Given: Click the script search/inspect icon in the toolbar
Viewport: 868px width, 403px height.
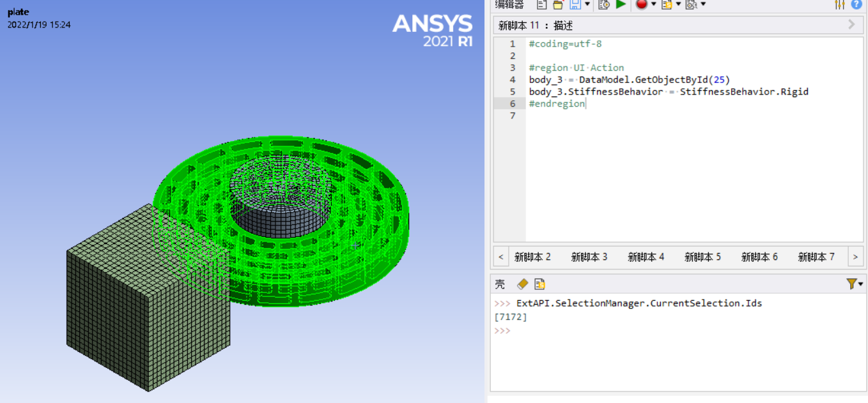Looking at the screenshot, I should tap(691, 4).
